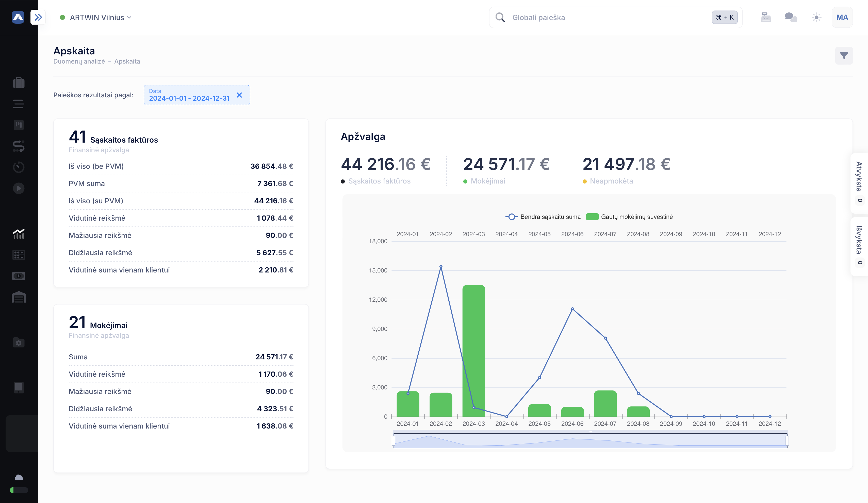Open the banknote money sidebar icon
Image resolution: width=868 pixels, height=503 pixels.
coord(19,276)
